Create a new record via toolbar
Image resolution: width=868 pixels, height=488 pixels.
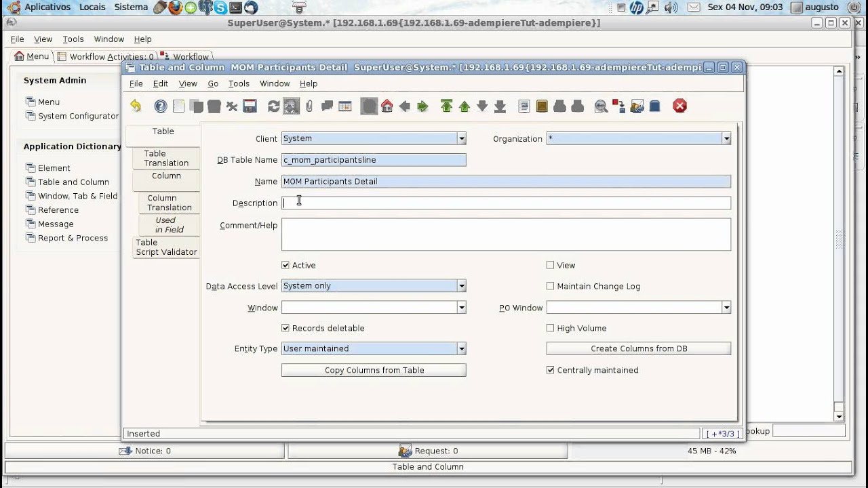(178, 106)
